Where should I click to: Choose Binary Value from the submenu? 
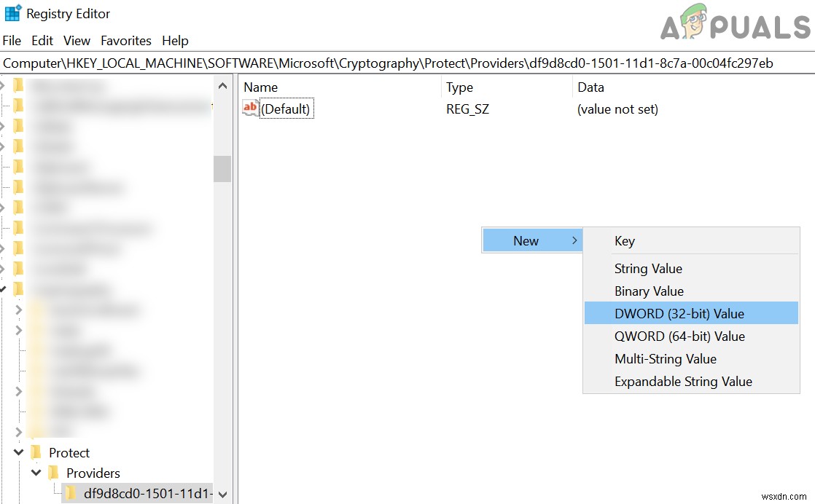coord(691,291)
